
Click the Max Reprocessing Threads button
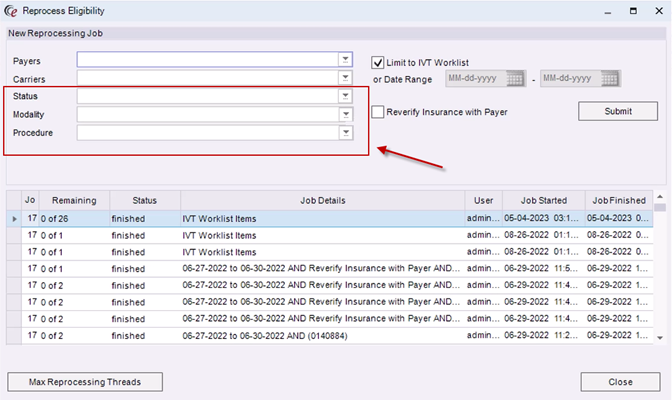(85, 381)
